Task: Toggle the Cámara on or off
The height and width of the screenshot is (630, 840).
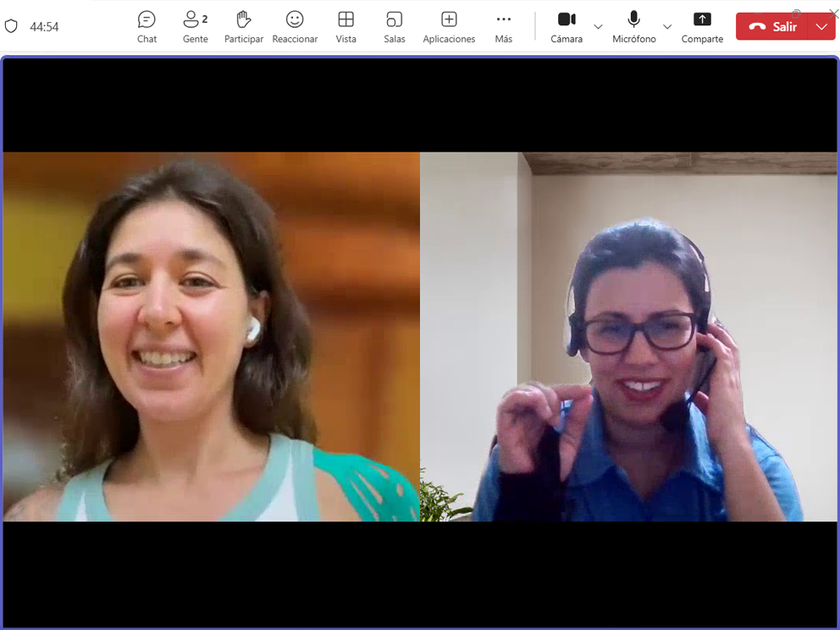Action: 566,27
